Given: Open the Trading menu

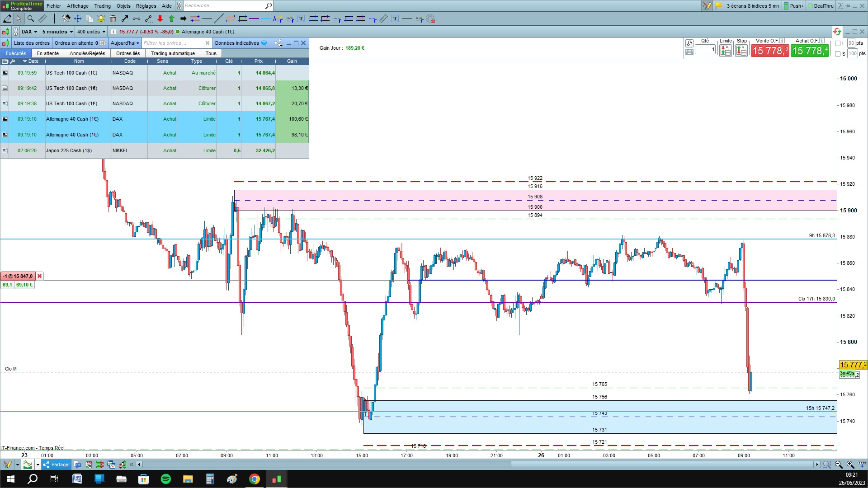Looking at the screenshot, I should click(102, 6).
